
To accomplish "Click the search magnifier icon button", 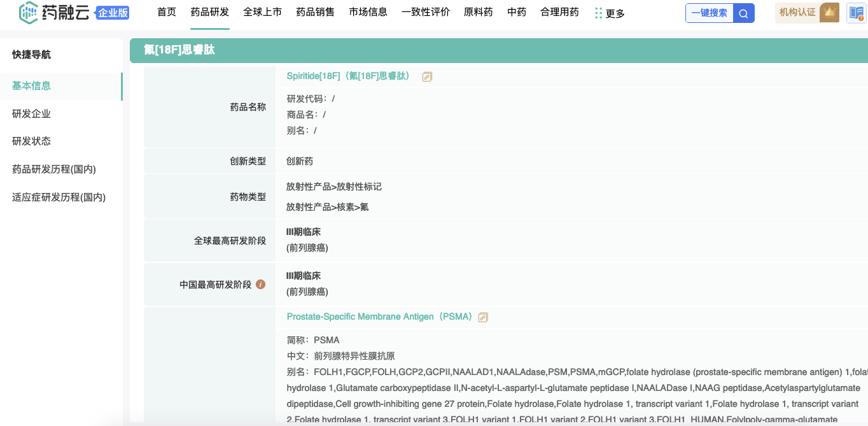I will pyautogui.click(x=743, y=13).
